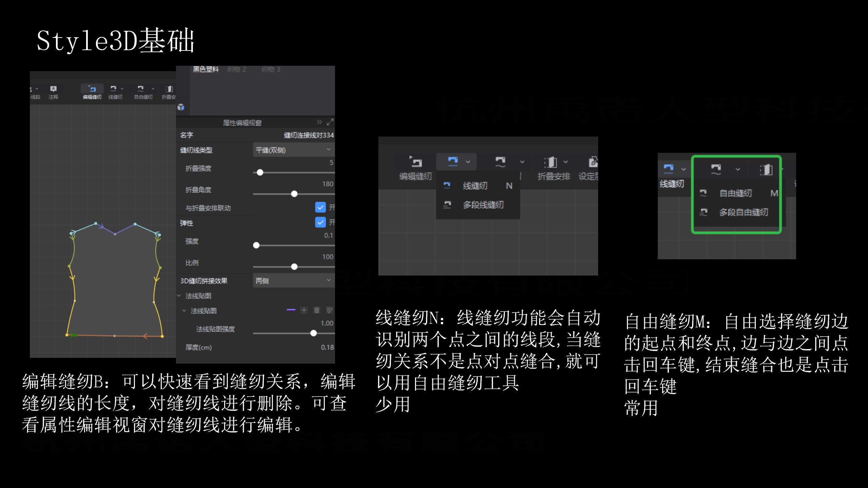This screenshot has width=868, height=488.
Task: Click the name field 缝纫连接线对334
Action: 309,135
